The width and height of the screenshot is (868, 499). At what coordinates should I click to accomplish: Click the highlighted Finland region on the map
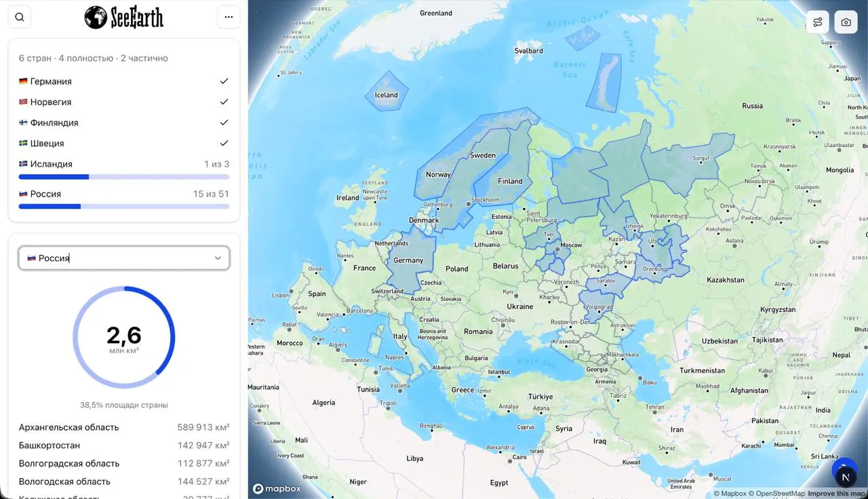click(x=510, y=181)
